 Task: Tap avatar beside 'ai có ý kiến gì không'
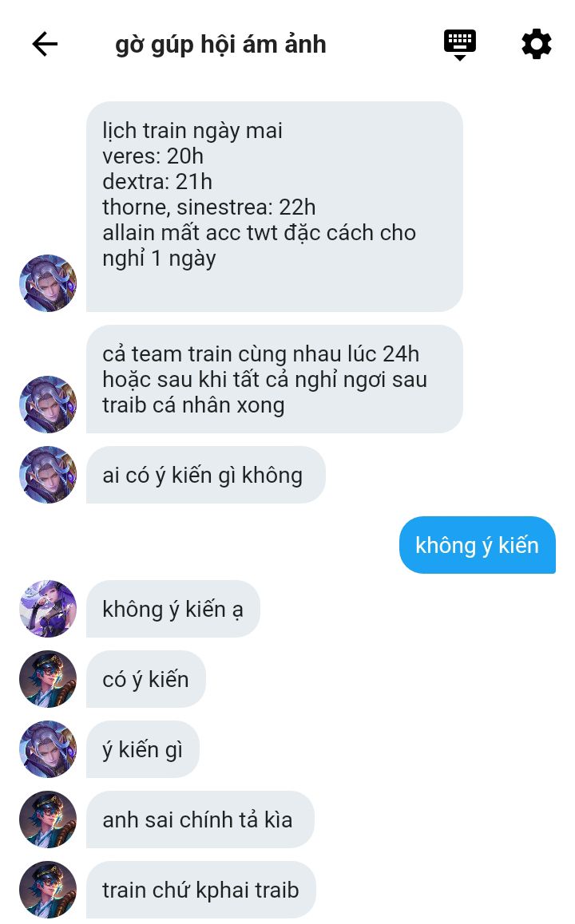pos(48,475)
